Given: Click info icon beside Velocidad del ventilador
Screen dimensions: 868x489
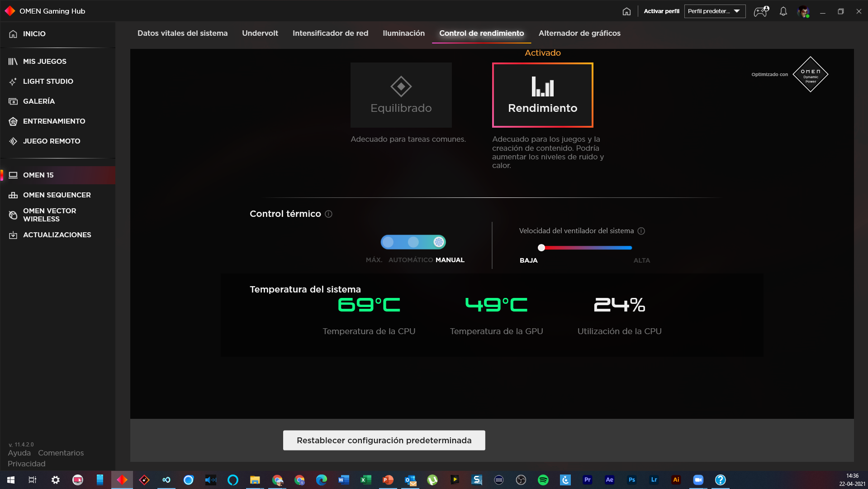Looking at the screenshot, I should click(641, 231).
